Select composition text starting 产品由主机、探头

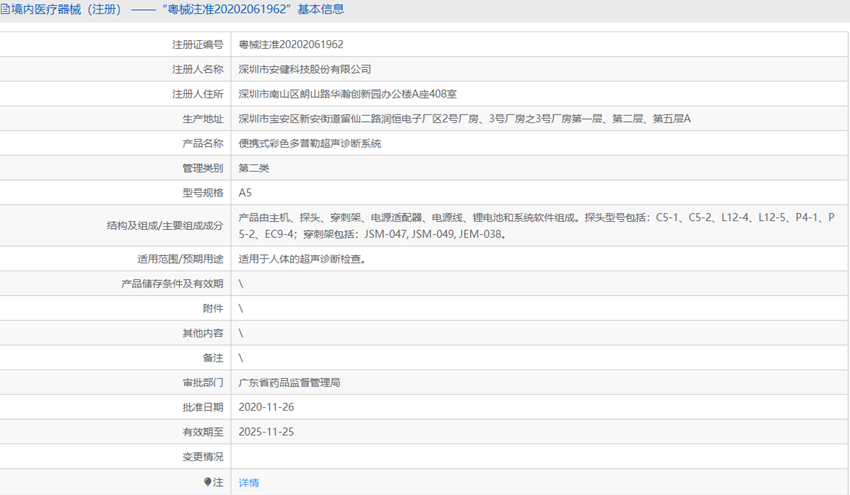(x=537, y=226)
